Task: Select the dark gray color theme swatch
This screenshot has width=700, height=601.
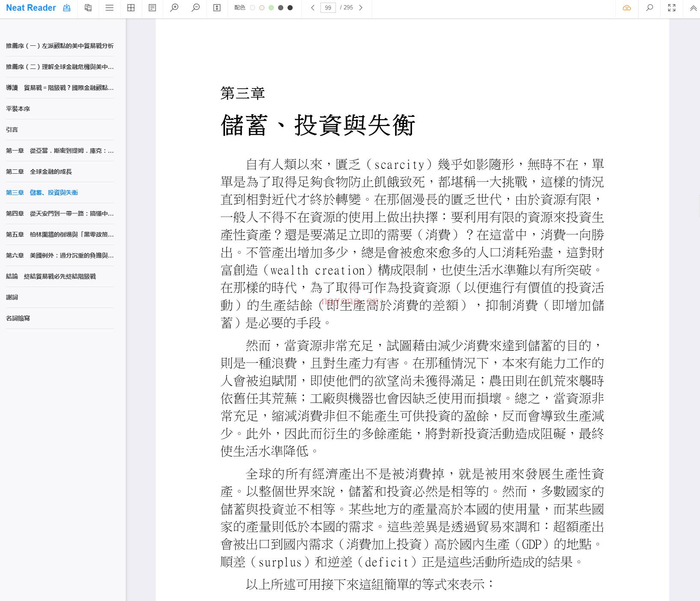Action: (281, 8)
